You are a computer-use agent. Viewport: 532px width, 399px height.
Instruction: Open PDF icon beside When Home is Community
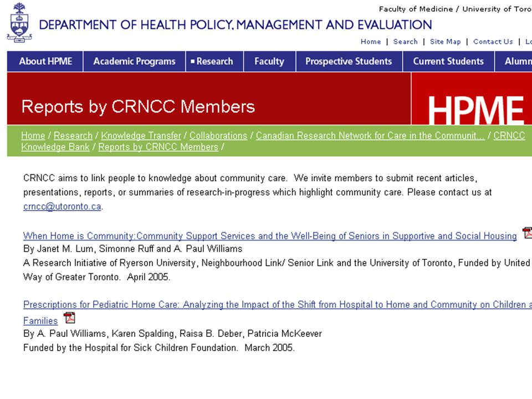click(528, 233)
